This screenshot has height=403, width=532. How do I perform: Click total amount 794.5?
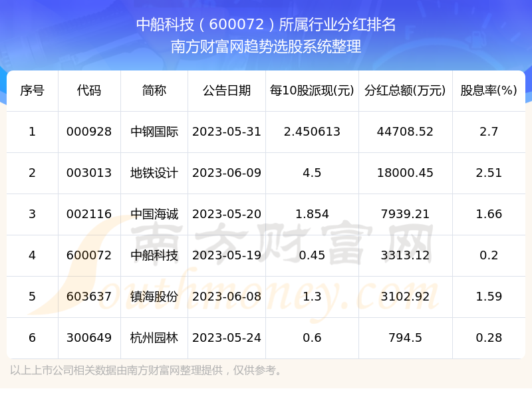[405, 338]
